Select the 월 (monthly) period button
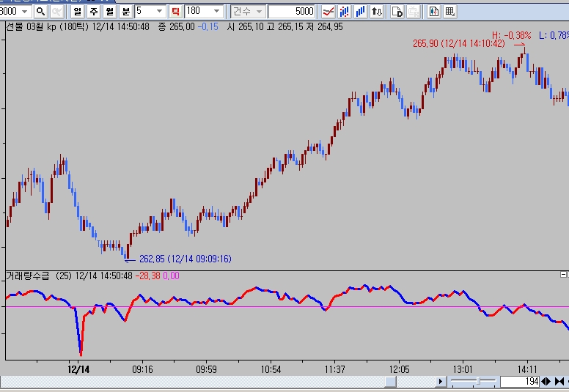 pyautogui.click(x=109, y=11)
